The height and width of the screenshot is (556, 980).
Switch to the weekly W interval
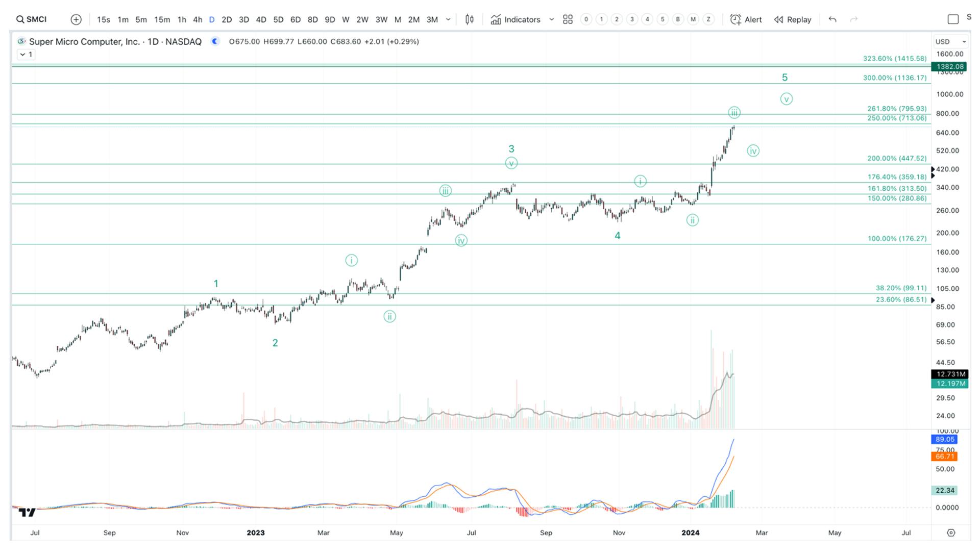point(346,19)
